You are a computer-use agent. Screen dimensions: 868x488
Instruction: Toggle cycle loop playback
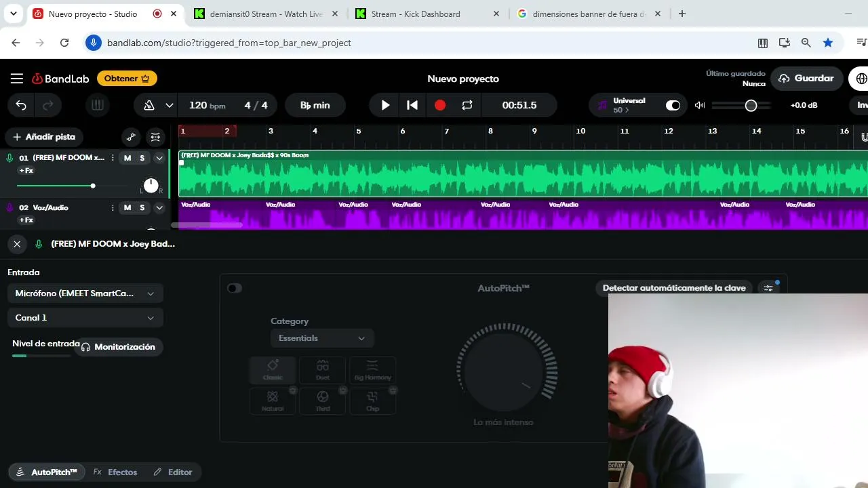click(x=467, y=105)
